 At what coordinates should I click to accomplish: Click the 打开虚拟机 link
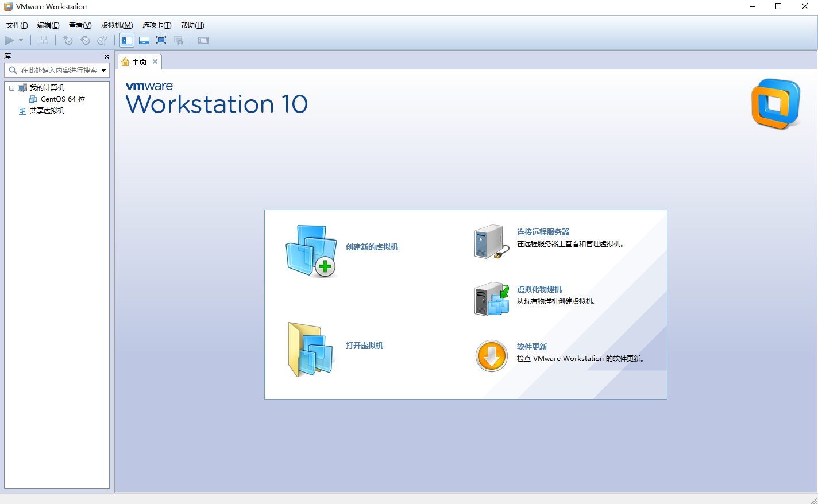click(364, 346)
